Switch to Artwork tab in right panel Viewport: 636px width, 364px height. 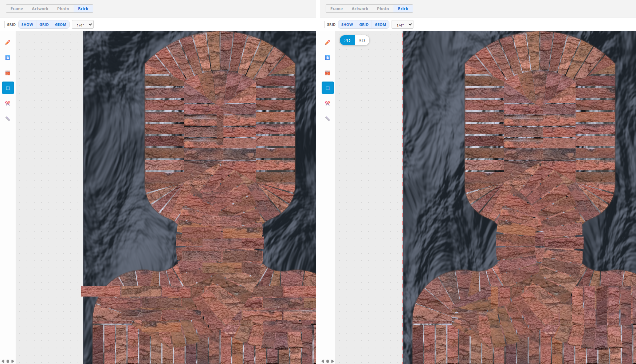360,9
